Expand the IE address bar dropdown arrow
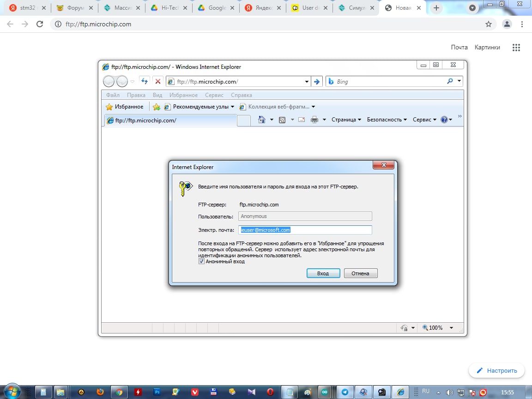 [307, 81]
